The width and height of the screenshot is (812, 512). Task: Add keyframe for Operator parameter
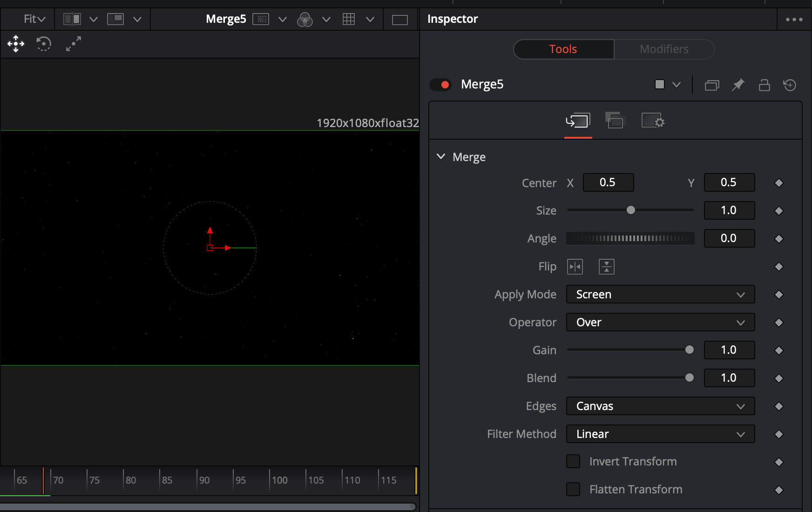coord(779,323)
